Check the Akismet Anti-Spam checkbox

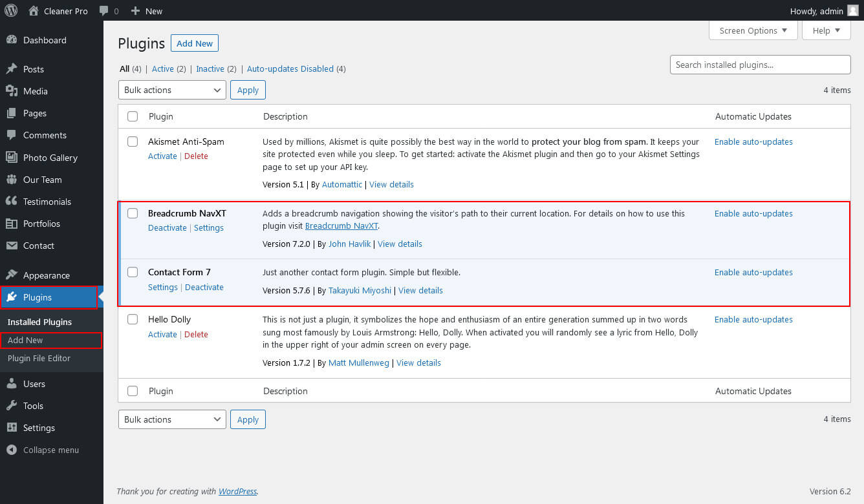(x=133, y=142)
